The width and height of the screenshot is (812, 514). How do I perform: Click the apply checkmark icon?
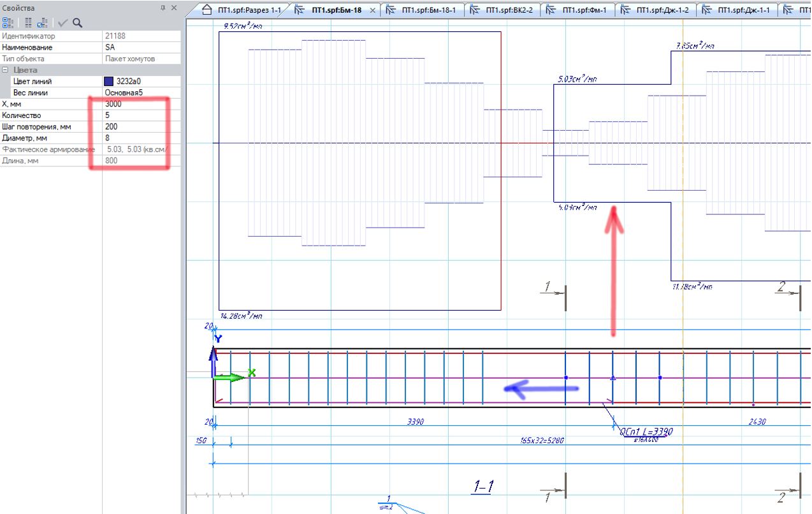point(62,23)
